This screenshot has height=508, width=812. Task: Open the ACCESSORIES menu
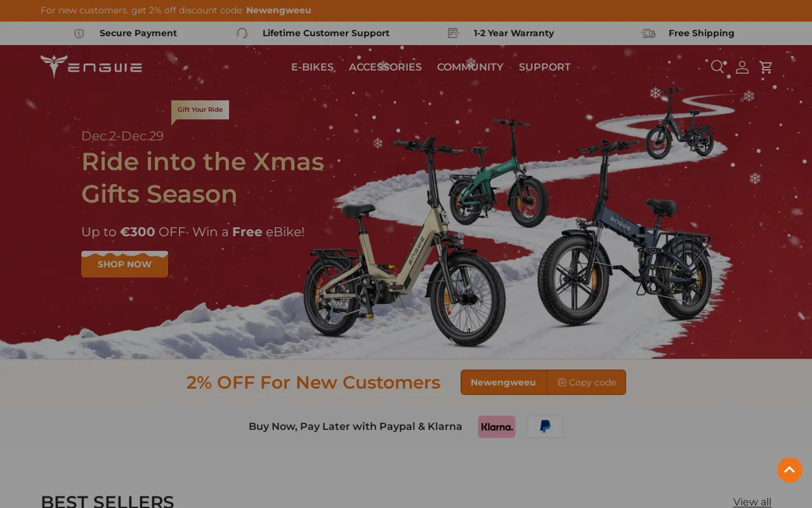click(x=385, y=67)
